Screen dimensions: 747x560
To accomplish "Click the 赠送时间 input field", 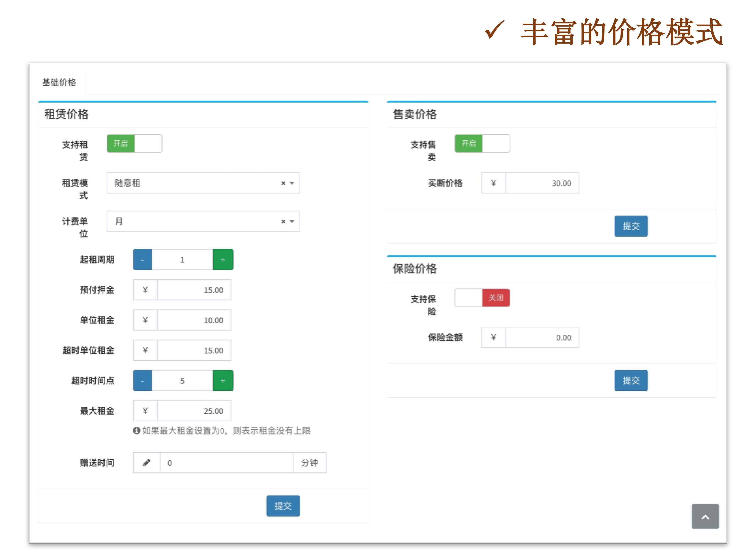I will (x=227, y=463).
